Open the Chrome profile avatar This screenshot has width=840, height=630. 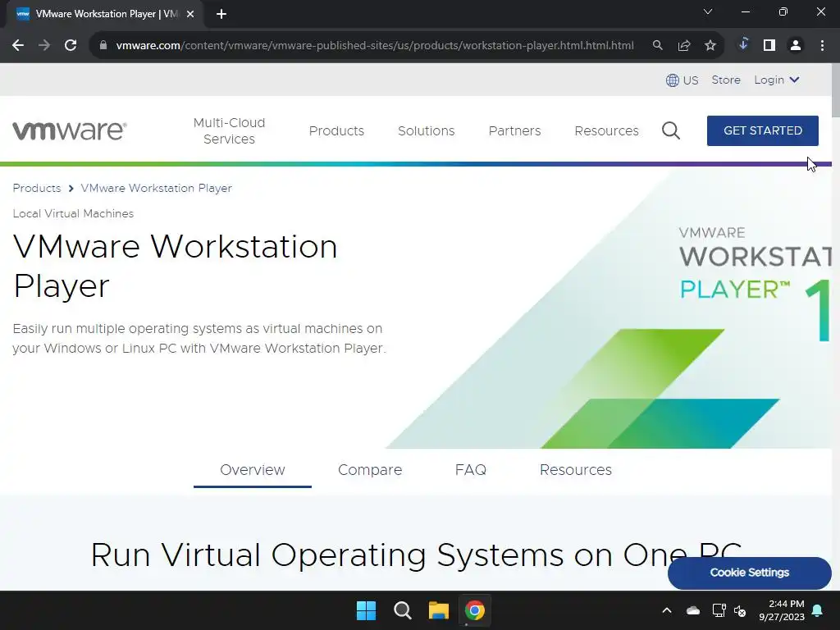[x=796, y=46]
